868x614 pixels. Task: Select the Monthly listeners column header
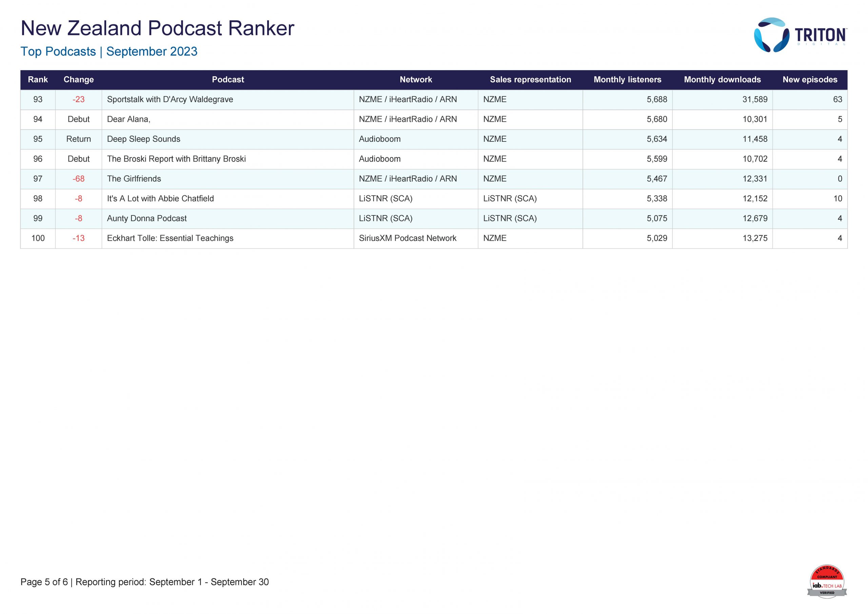coord(628,79)
